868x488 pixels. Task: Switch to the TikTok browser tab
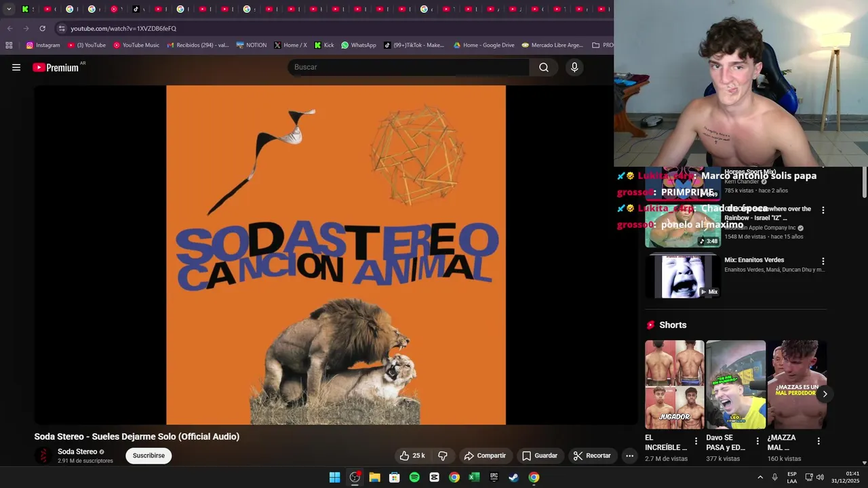coord(136,9)
